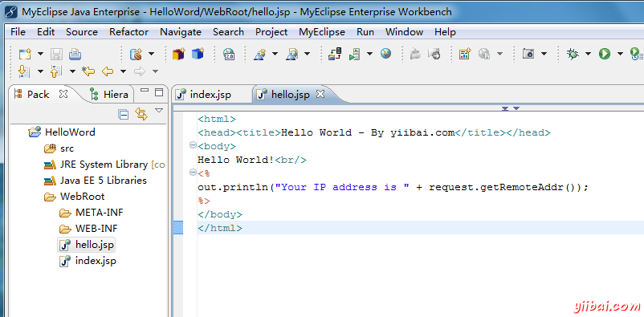Open the dropdown beside the green Run icon

coord(620,54)
